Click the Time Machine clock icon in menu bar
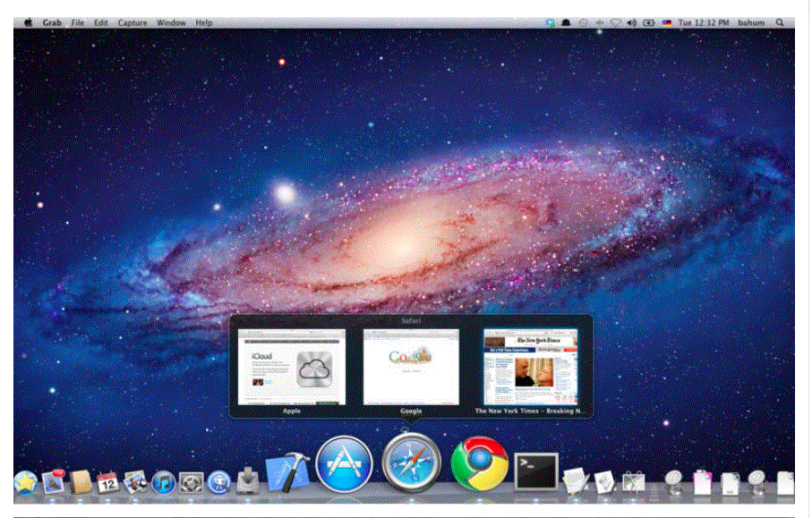The width and height of the screenshot is (812, 518). pyautogui.click(x=583, y=22)
